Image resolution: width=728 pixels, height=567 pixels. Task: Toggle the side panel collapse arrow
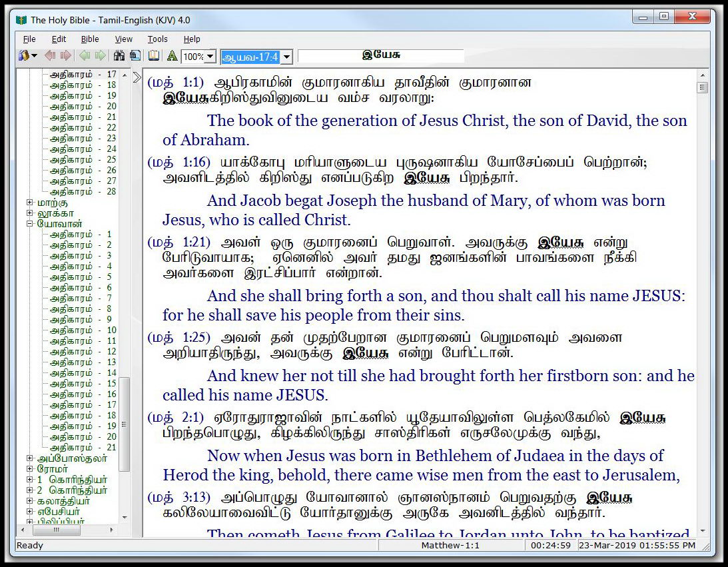point(137,77)
